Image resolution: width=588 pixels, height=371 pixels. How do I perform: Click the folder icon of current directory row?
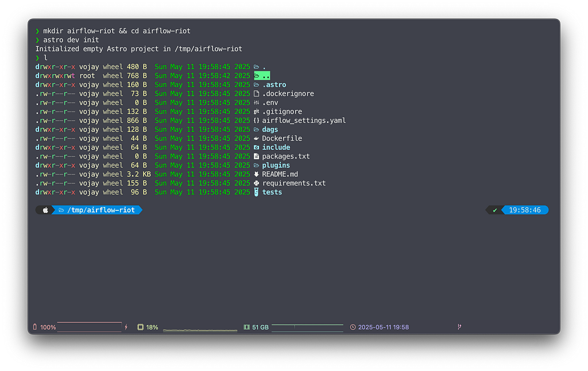pos(257,67)
